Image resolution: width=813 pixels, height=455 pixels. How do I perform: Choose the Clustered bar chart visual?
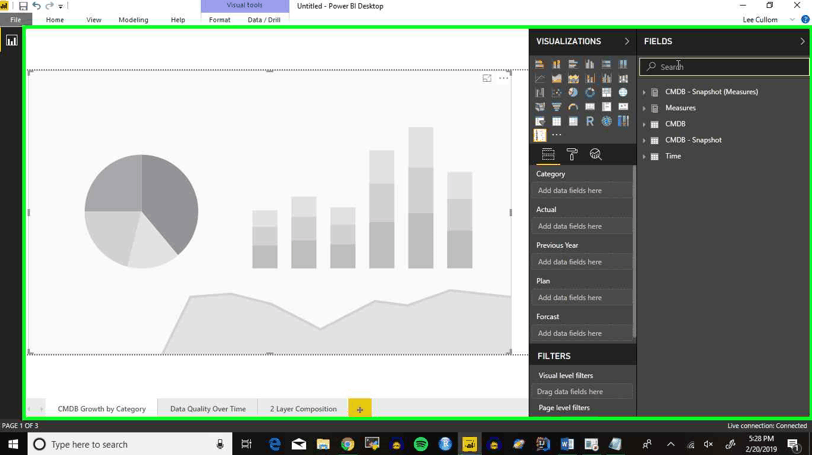tap(573, 64)
